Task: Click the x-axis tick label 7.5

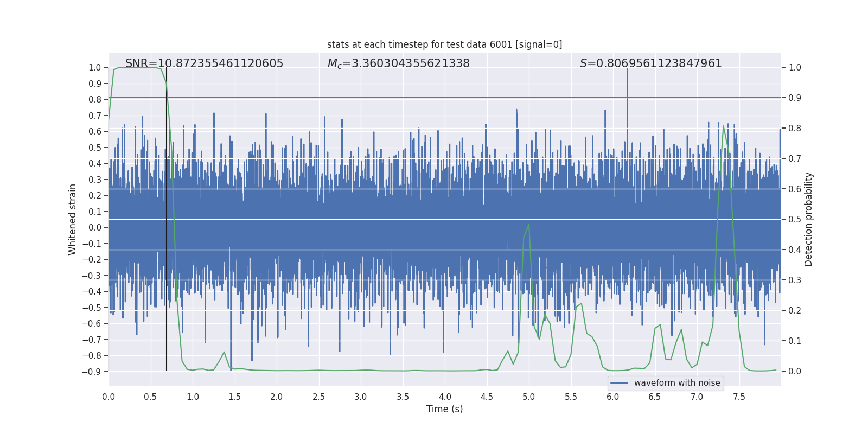Action: (x=739, y=397)
